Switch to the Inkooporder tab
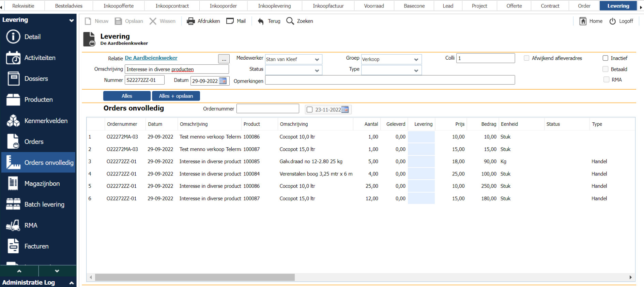644x287 pixels. 223,6
